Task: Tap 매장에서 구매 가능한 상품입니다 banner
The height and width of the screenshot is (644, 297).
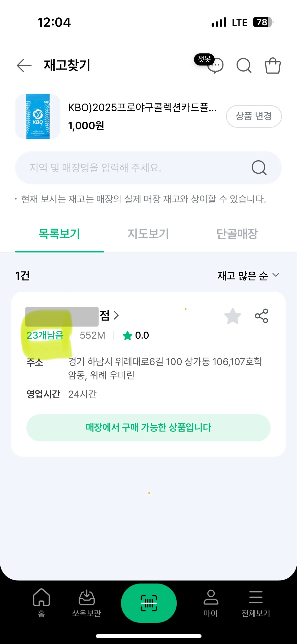Action: coord(148,428)
